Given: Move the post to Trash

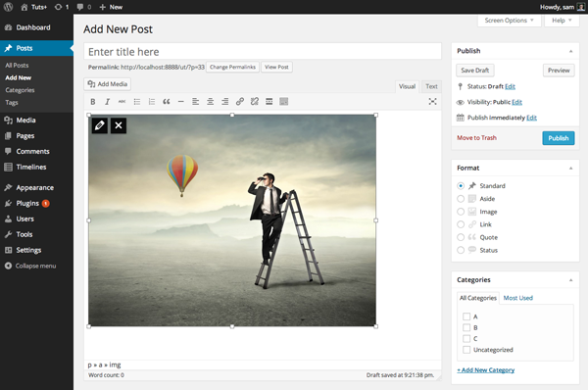Looking at the screenshot, I should [x=476, y=138].
